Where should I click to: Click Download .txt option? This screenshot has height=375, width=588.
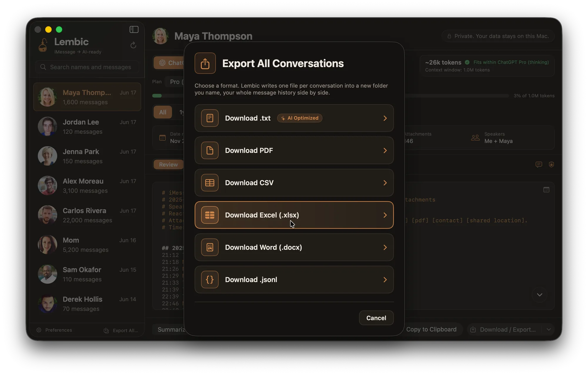(x=294, y=118)
